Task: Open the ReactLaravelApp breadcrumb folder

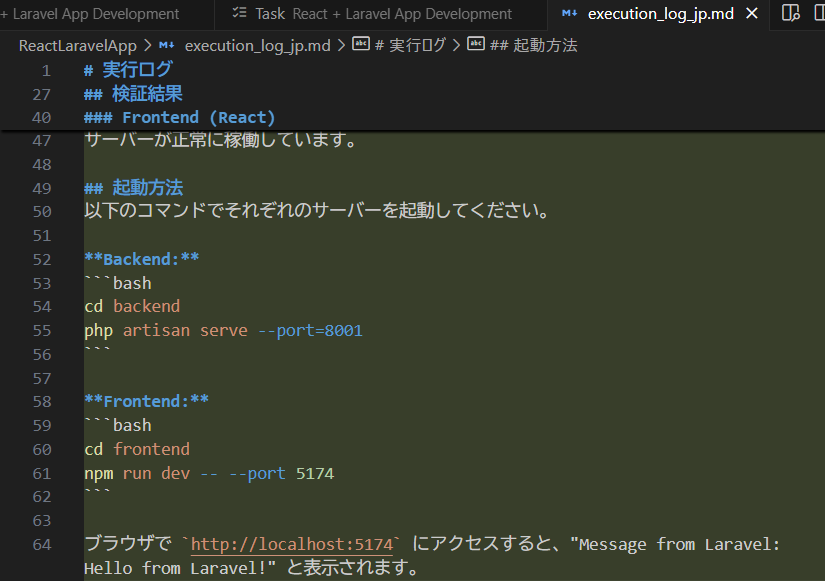Action: point(78,46)
